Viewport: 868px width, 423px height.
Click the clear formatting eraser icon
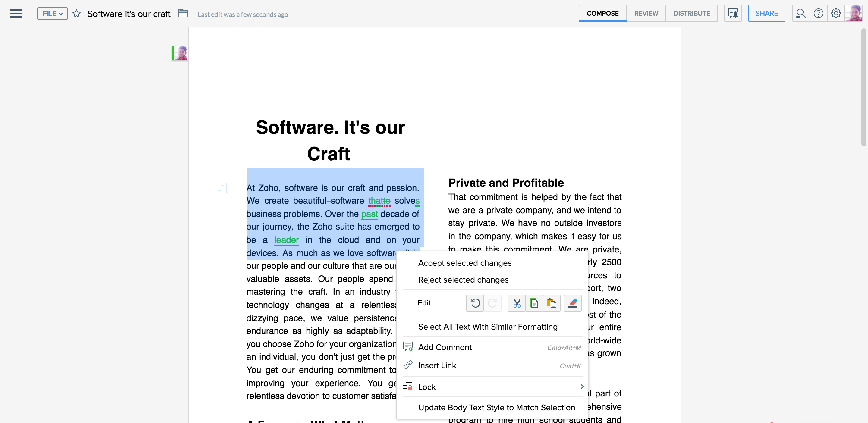(x=573, y=303)
